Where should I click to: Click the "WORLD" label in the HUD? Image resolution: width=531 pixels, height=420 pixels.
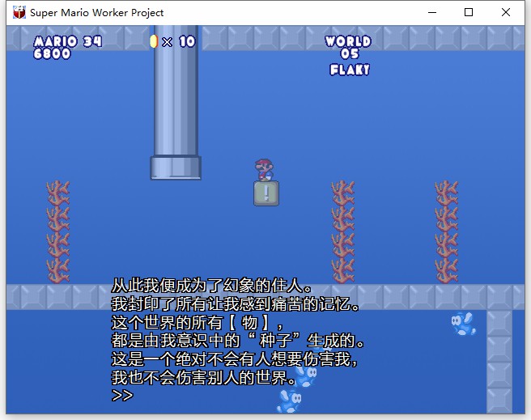point(348,41)
